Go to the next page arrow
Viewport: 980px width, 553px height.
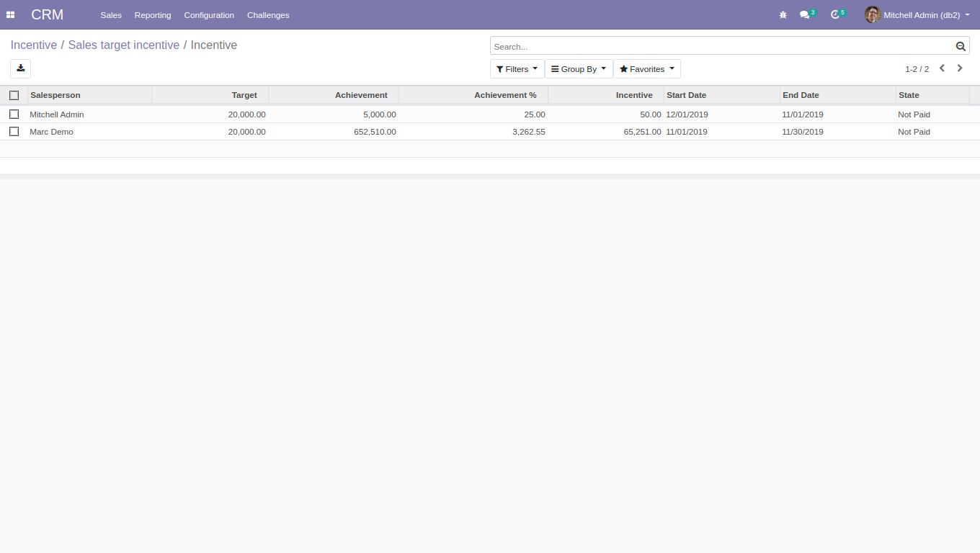click(x=960, y=68)
